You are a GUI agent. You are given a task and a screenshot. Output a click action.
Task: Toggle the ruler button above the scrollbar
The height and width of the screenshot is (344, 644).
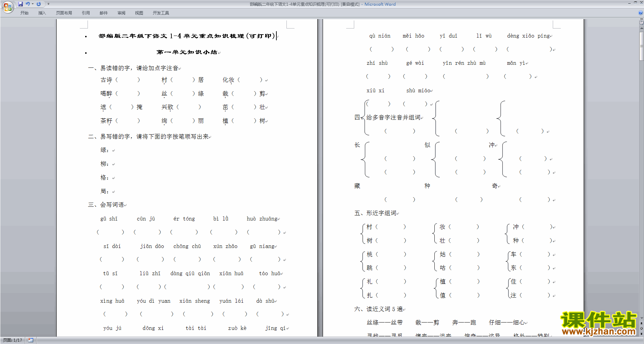pos(641,23)
